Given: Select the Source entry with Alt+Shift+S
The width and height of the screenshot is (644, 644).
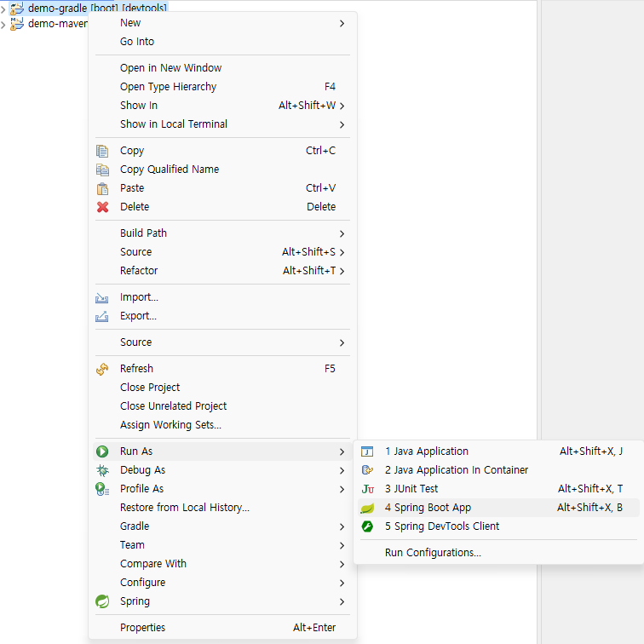Looking at the screenshot, I should pyautogui.click(x=221, y=252).
